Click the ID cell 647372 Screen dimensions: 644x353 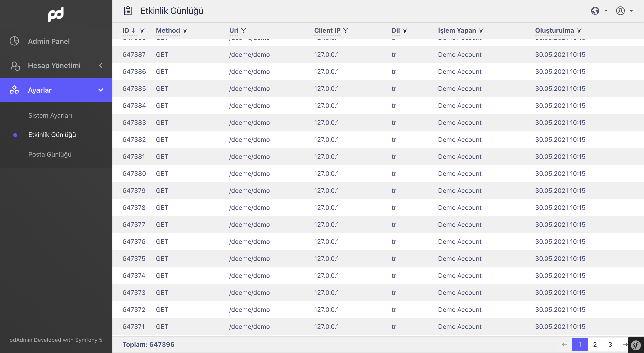[x=134, y=310]
